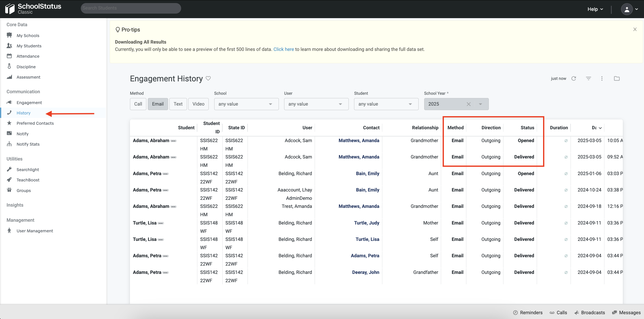Viewport: 644px width, 319px height.
Task: Favorite Engagement History with the heart icon
Action: [x=208, y=78]
